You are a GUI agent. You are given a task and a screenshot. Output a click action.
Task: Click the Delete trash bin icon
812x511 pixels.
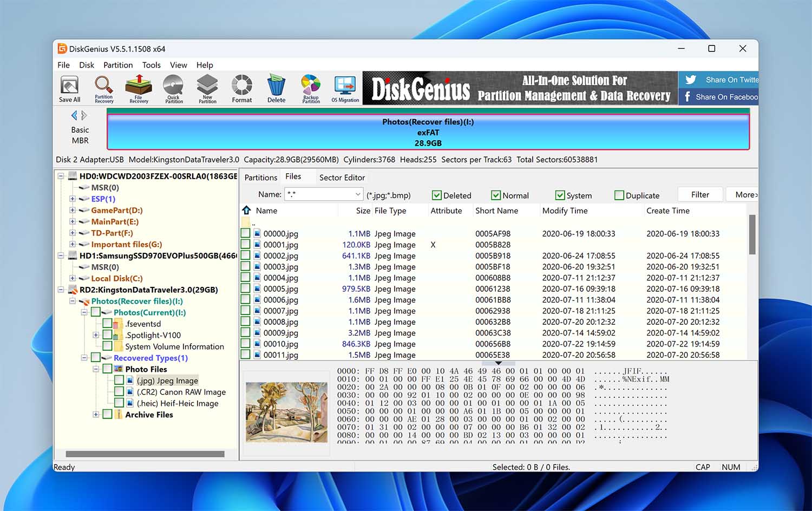[x=276, y=89]
